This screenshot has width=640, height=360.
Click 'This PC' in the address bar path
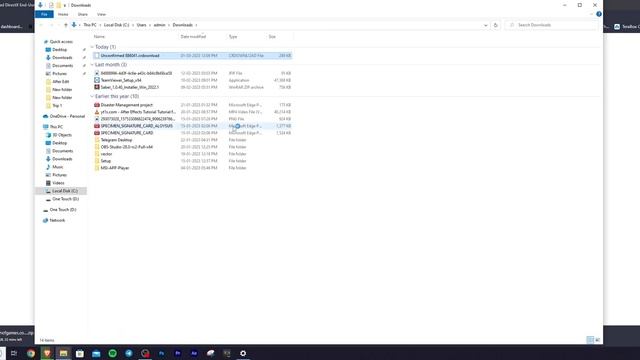click(x=90, y=25)
